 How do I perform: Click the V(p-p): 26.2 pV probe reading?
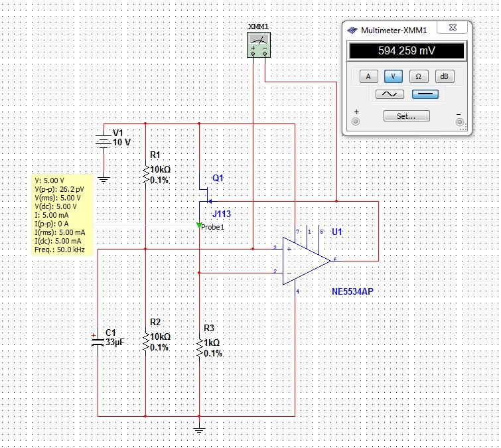pyautogui.click(x=60, y=189)
